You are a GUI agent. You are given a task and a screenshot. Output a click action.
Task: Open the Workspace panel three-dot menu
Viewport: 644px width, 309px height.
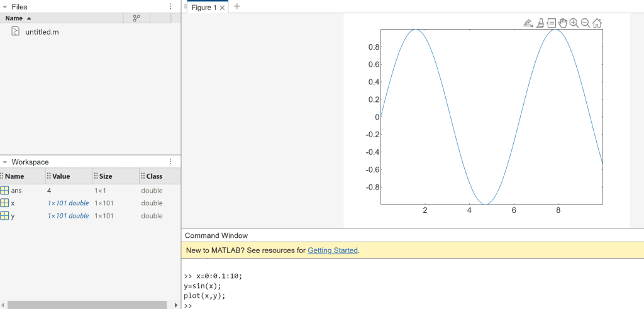pos(170,162)
